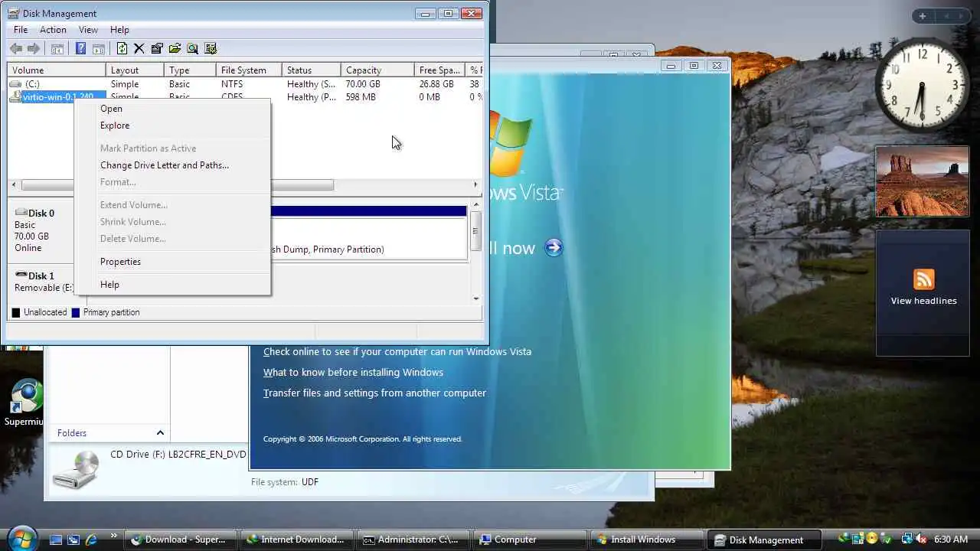Click the Open folder toolbar icon
This screenshot has height=551, width=980.
175,48
